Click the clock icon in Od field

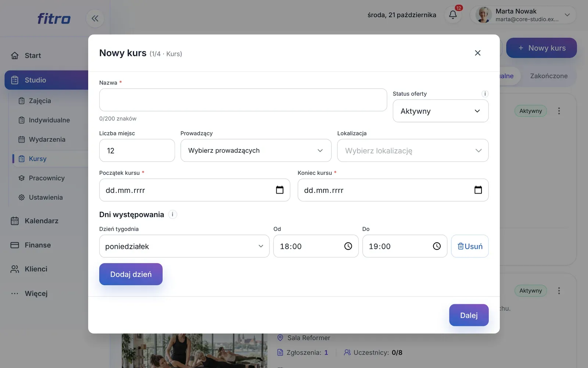pos(348,246)
